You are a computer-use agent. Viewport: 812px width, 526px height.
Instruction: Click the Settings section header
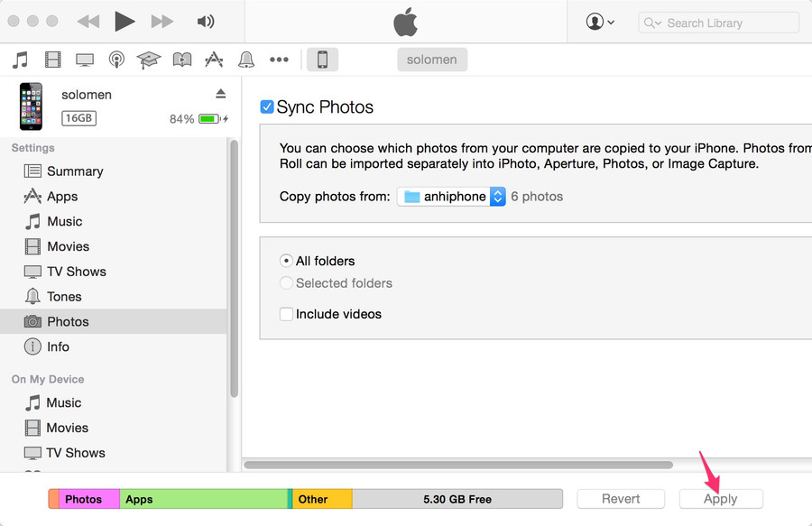33,148
